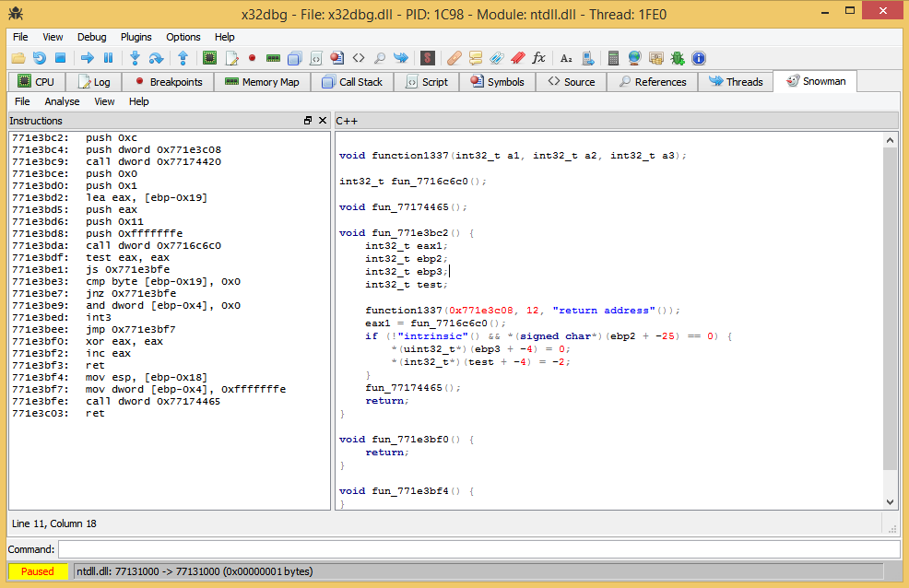Switch to the Log tab
The image size is (909, 588).
coord(94,82)
